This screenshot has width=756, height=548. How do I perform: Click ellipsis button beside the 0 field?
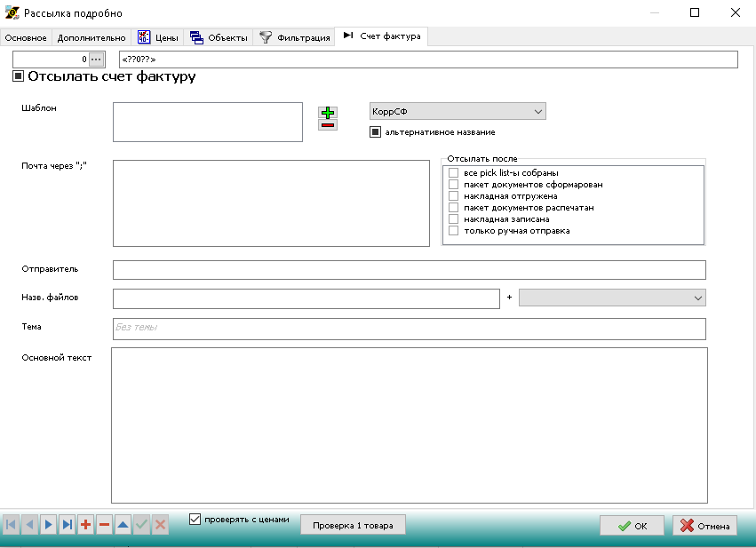point(97,60)
